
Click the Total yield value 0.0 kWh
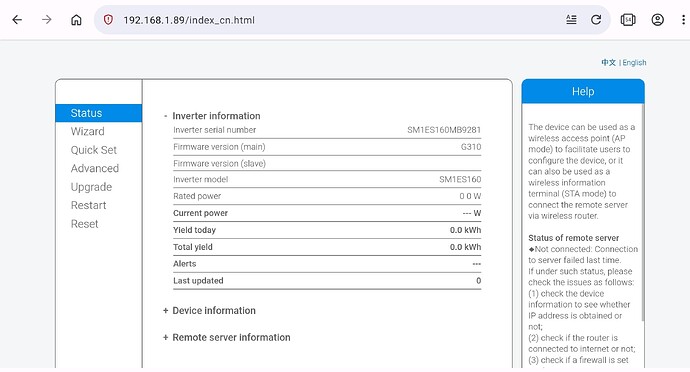[x=465, y=247]
